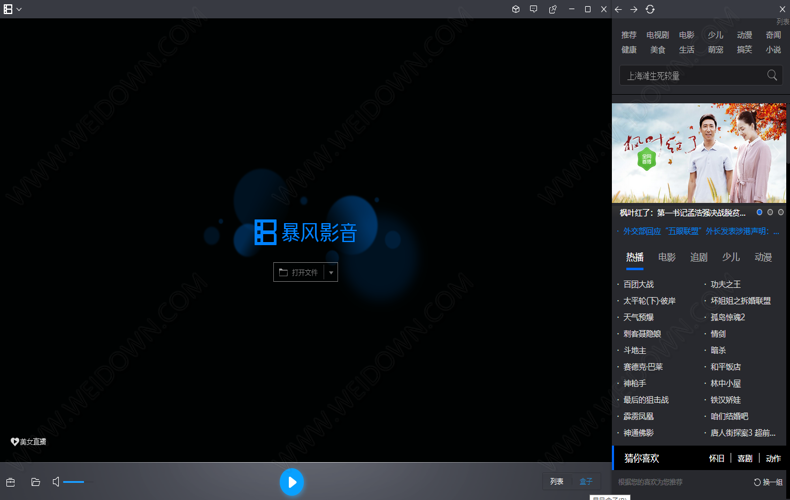Play 斗地主 from the list
The height and width of the screenshot is (500, 790).
634,350
